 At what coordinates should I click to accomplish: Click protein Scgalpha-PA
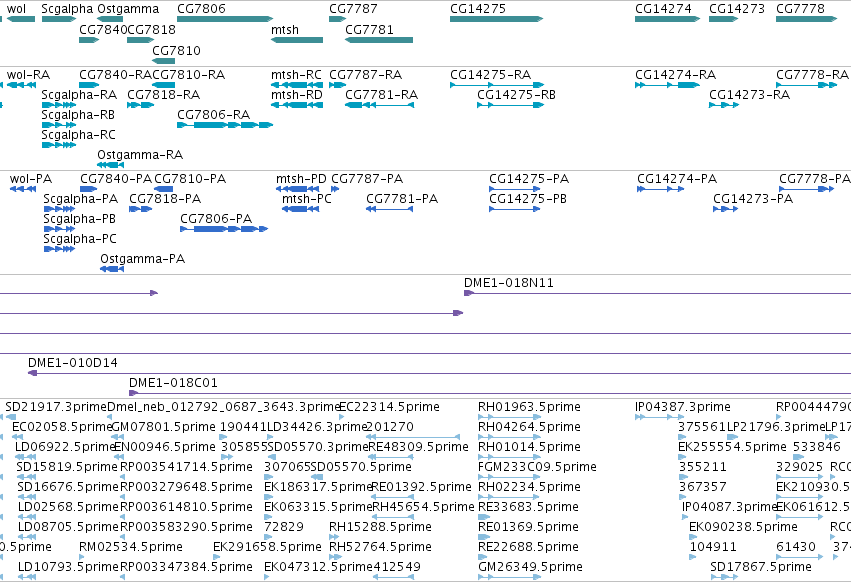(81, 199)
